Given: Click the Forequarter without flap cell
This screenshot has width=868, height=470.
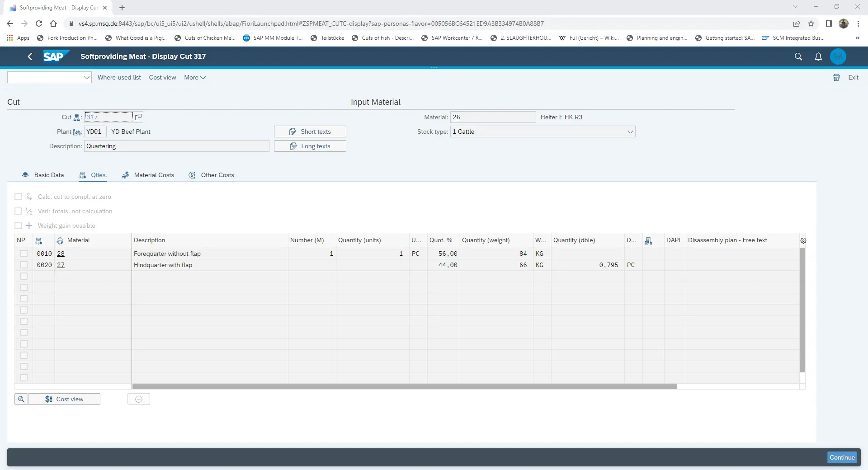Looking at the screenshot, I should (210, 254).
